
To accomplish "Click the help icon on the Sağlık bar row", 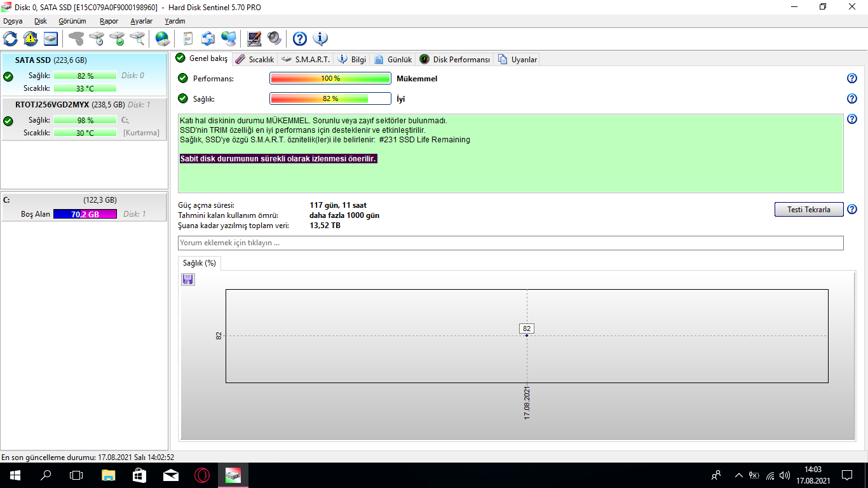I will (852, 99).
